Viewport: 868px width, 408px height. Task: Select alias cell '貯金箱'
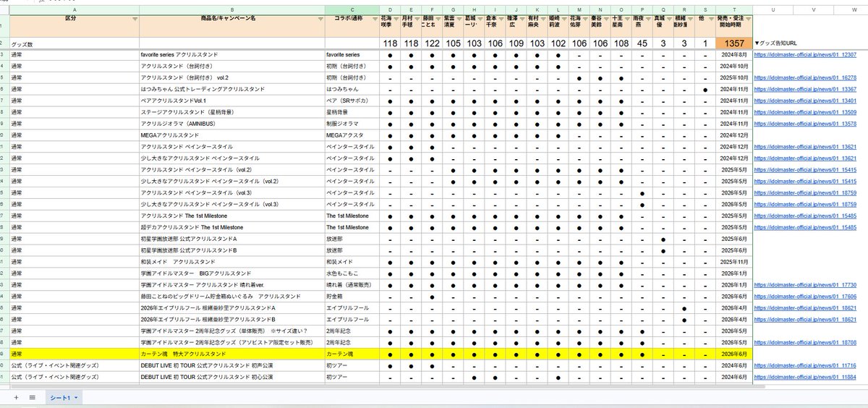(352, 297)
